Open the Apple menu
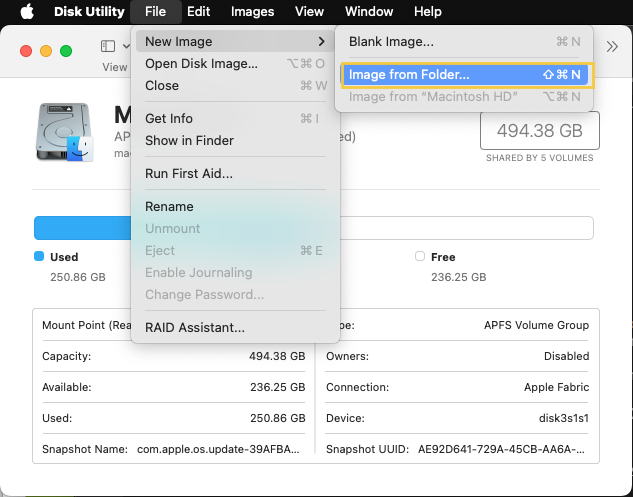The image size is (633, 497). (27, 12)
